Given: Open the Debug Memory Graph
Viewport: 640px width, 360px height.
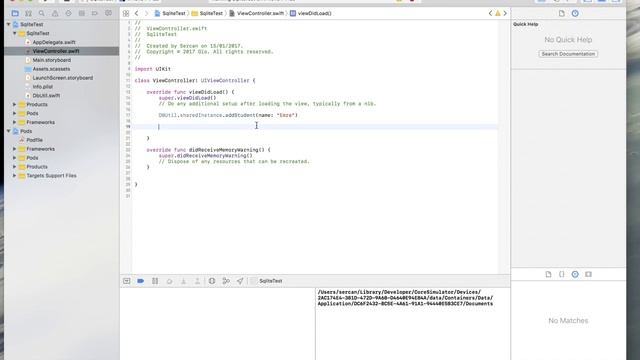Looking at the screenshot, I should [226, 281].
